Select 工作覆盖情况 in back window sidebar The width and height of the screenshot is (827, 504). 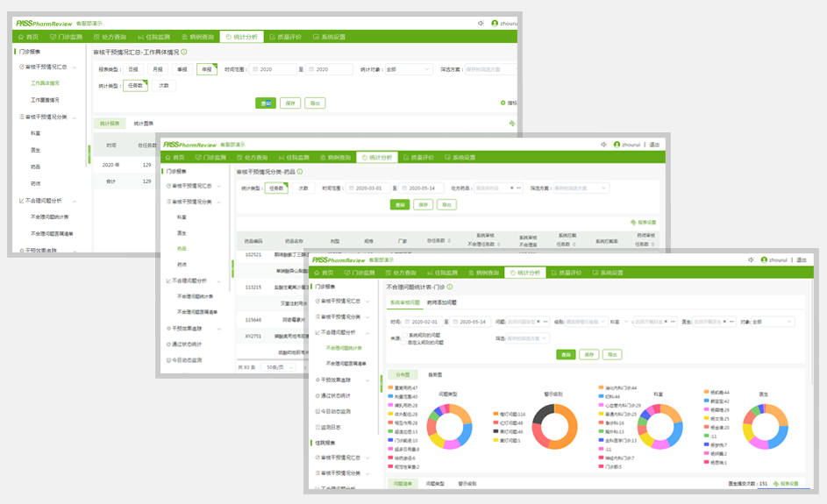[x=45, y=100]
